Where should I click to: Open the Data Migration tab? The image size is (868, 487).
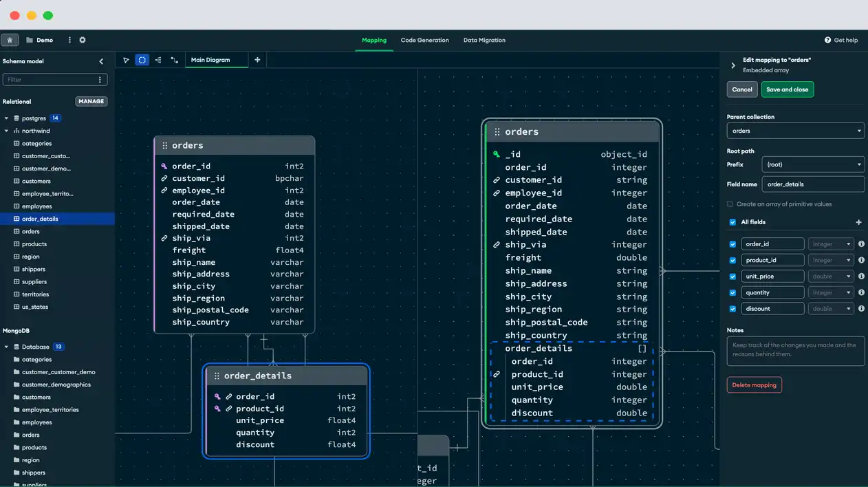coord(484,40)
